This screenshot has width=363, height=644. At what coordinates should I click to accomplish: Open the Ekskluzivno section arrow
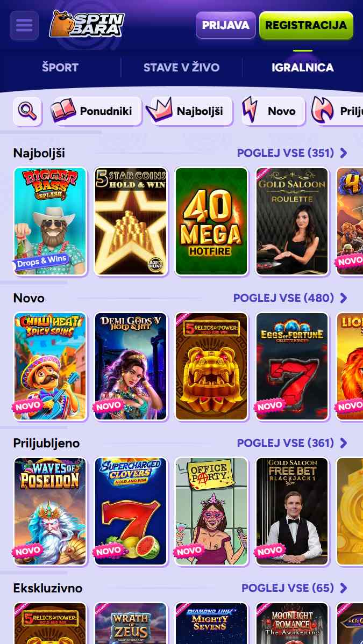pyautogui.click(x=344, y=588)
